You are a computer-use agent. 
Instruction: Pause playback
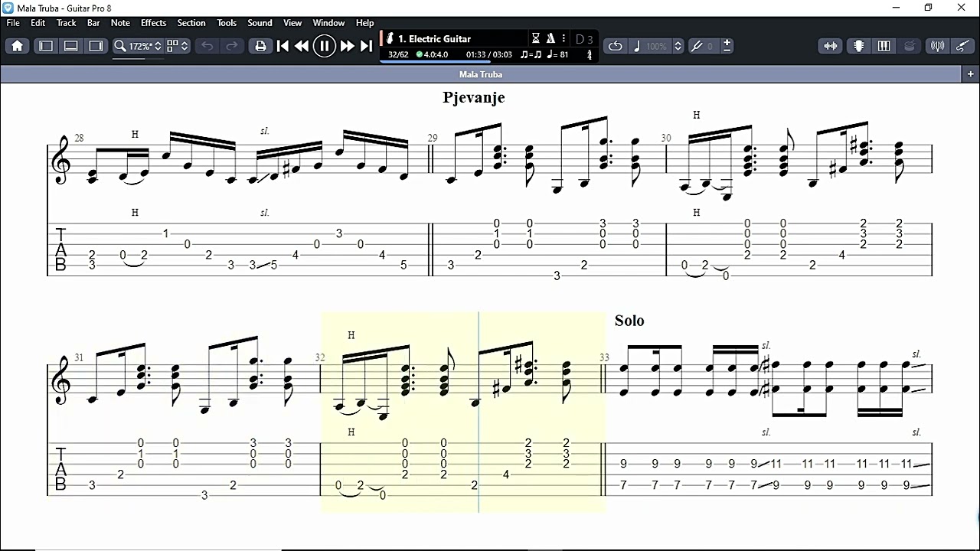325,46
